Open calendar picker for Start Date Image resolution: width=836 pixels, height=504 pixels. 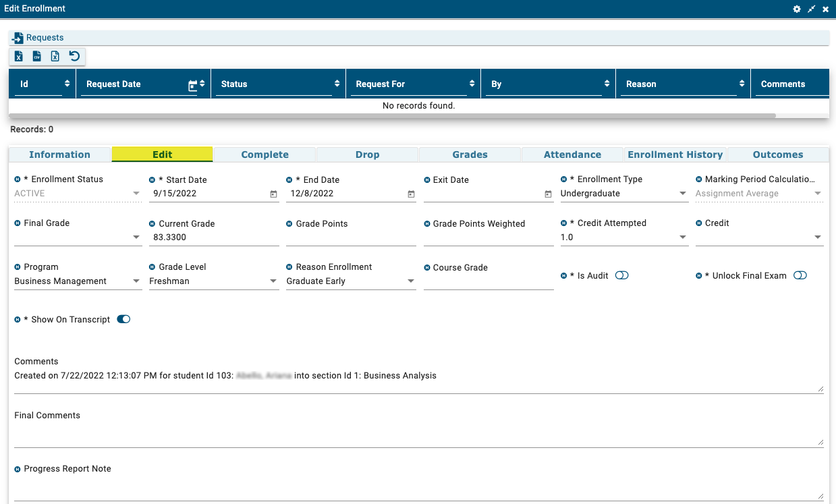click(273, 194)
